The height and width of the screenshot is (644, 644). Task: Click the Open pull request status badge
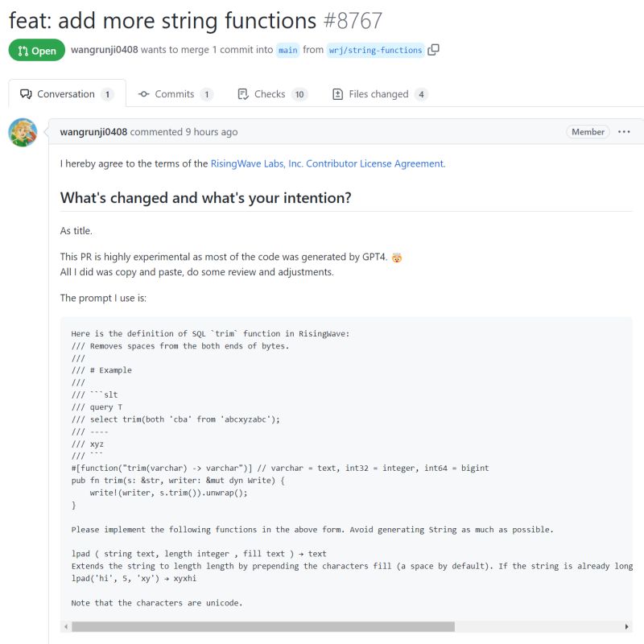click(x=37, y=50)
